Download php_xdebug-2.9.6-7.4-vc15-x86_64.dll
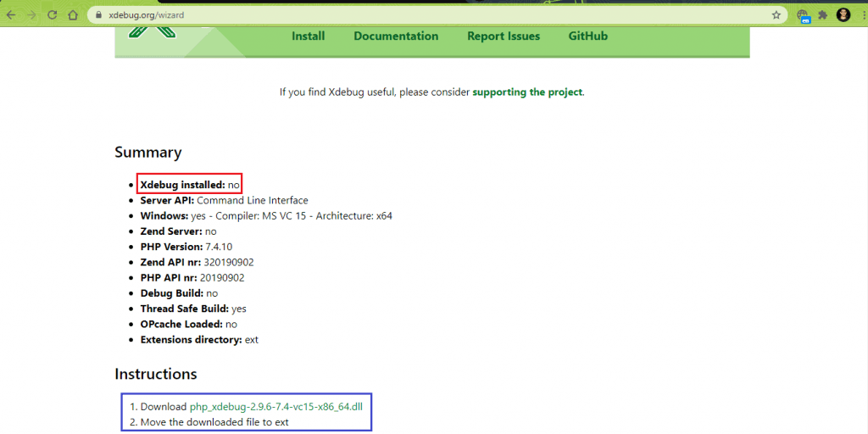Viewport: 868px width, 434px height. pyautogui.click(x=276, y=407)
